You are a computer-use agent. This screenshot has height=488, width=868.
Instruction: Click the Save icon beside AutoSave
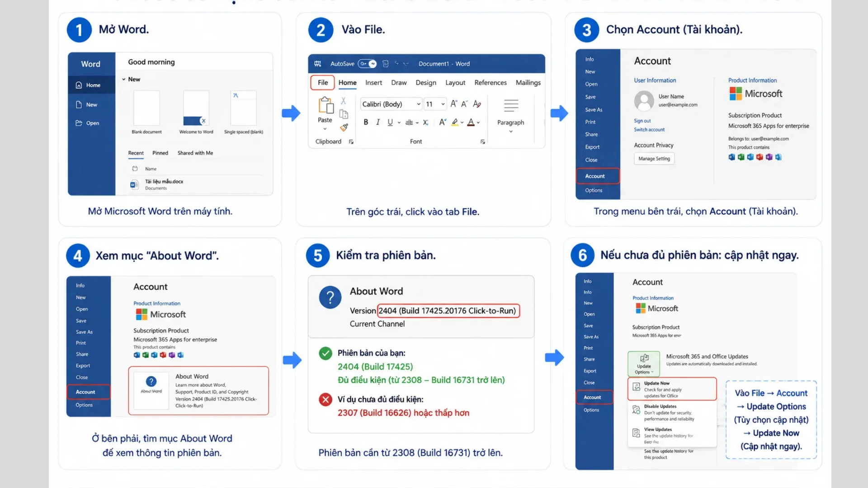pos(385,64)
